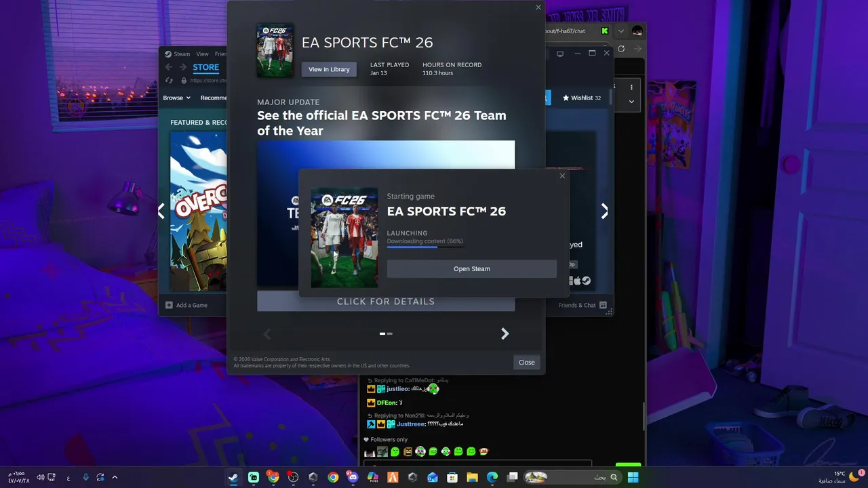Open Microsoft Edge from the taskbar
This screenshot has height=488, width=868.
(492, 477)
